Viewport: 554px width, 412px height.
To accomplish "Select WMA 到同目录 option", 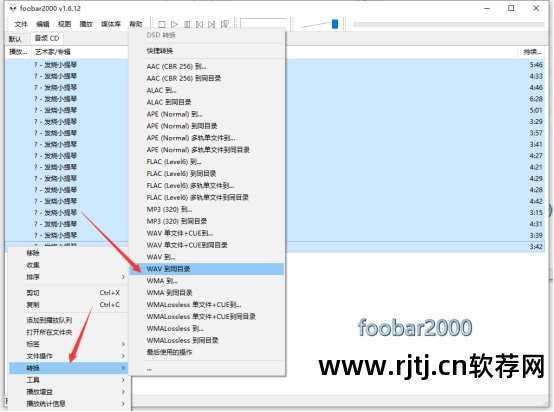I will point(207,293).
